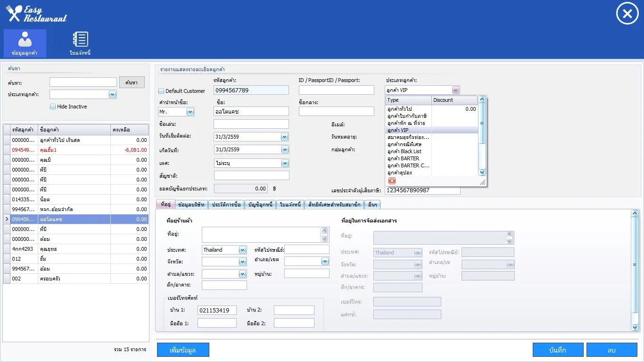Screen dimensions: 644x362
Task: Select the หจก.อ้อมจำกัด row in the customer list
Action: (x=76, y=209)
